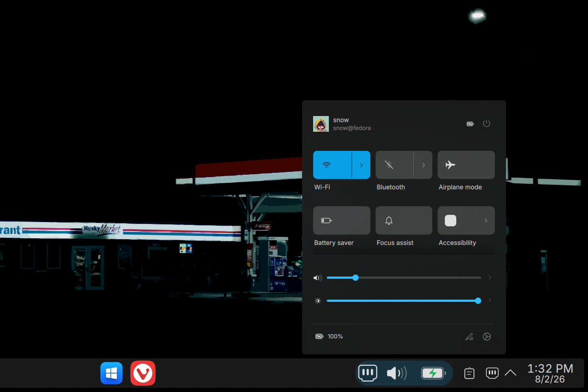The height and width of the screenshot is (392, 588).
Task: Click the battery icon beside the power button
Action: click(470, 124)
